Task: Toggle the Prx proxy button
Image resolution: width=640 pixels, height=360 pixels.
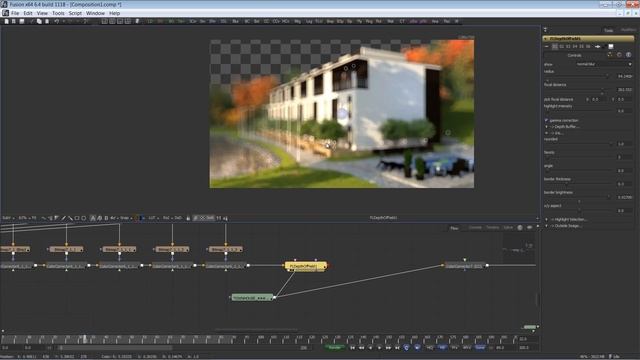Action: tap(455, 347)
